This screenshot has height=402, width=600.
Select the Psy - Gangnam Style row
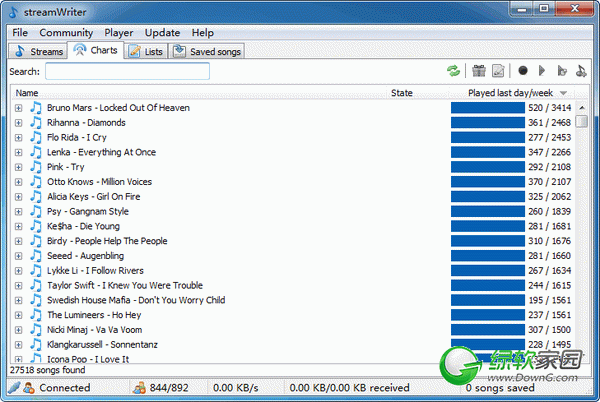(88, 212)
